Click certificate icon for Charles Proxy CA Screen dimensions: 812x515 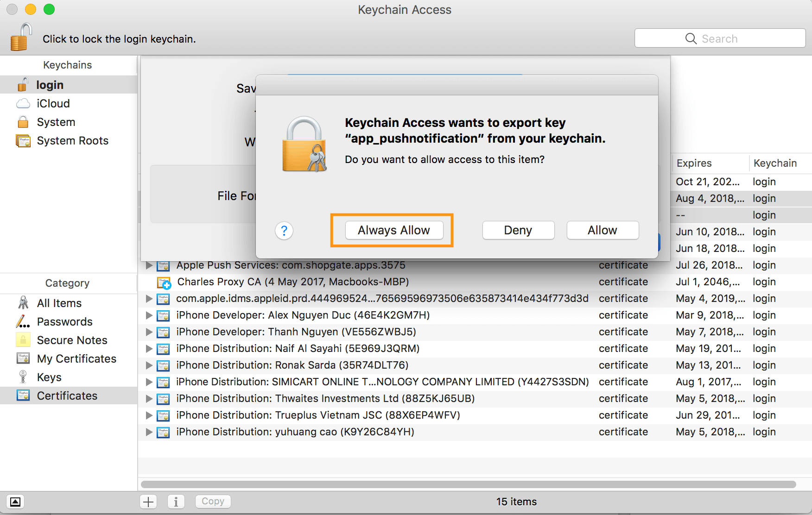coord(164,283)
